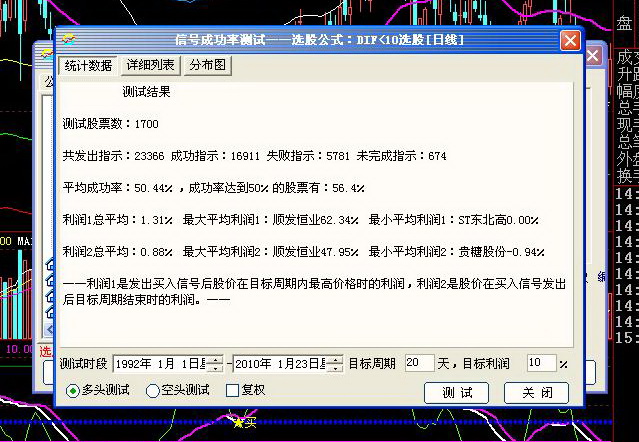Click the 失败指示：5781 value

[308, 156]
